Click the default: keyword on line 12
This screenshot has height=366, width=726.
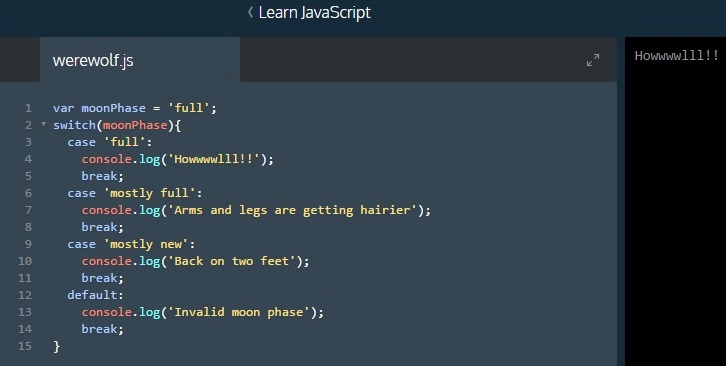[95, 295]
